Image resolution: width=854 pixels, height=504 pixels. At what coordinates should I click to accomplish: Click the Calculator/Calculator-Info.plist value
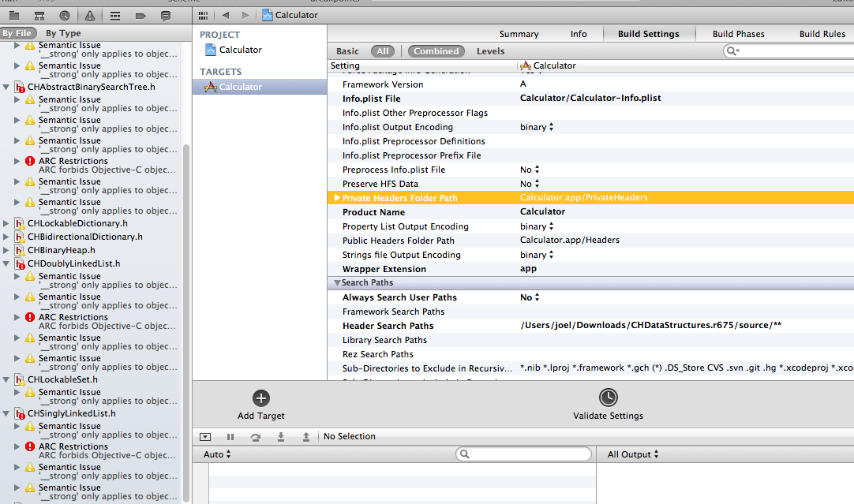590,98
